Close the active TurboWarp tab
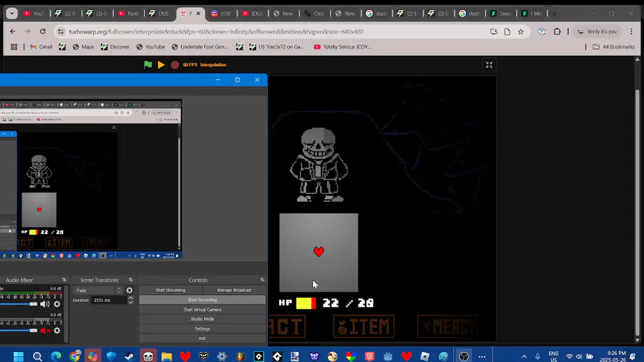644x362 pixels. click(198, 14)
